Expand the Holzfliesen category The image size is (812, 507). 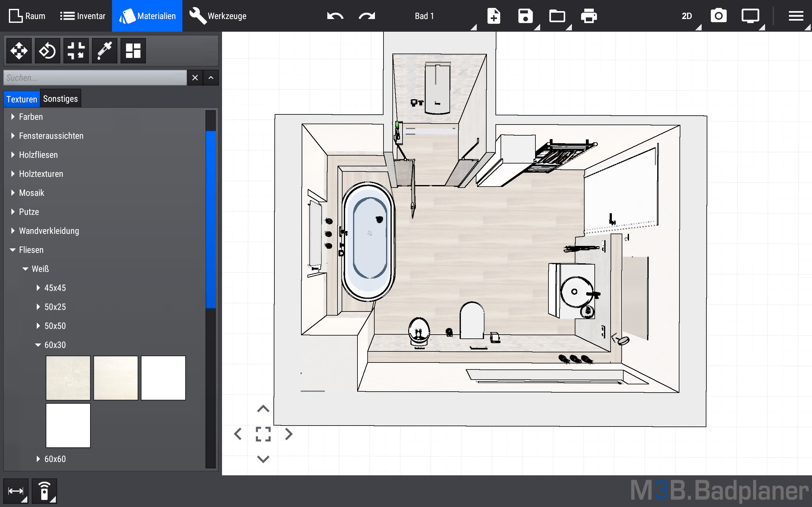coord(13,155)
